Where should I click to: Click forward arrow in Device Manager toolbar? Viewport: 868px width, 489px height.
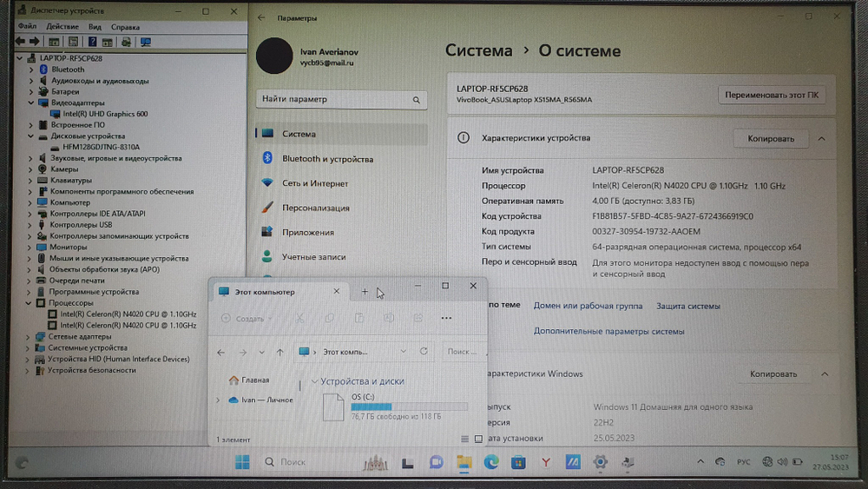click(35, 42)
